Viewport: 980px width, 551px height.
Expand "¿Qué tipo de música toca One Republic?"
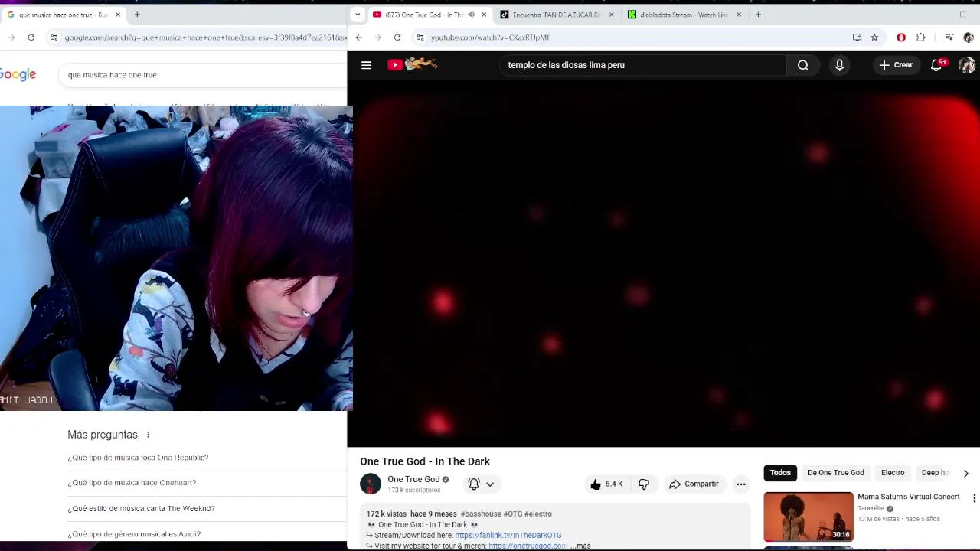(x=207, y=458)
